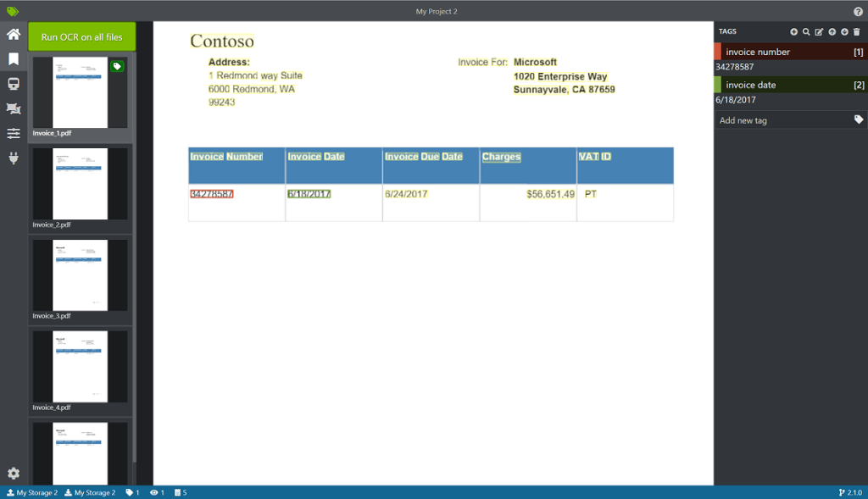This screenshot has height=499, width=868.
Task: Click the Add new tag plus icon
Action: point(793,32)
